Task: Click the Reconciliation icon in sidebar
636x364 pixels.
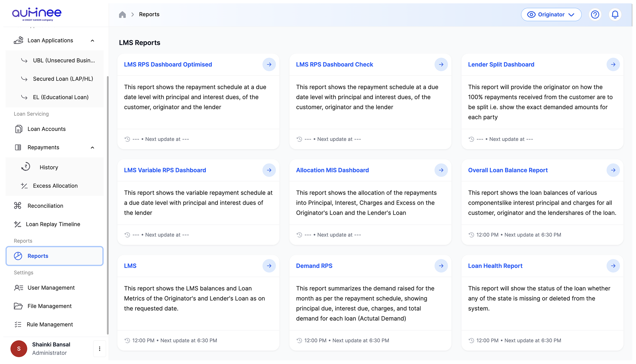Action: (x=18, y=206)
